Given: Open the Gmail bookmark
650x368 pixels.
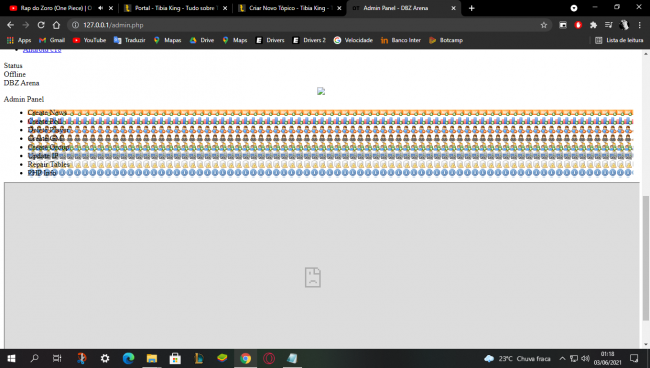Looking at the screenshot, I should [52, 40].
